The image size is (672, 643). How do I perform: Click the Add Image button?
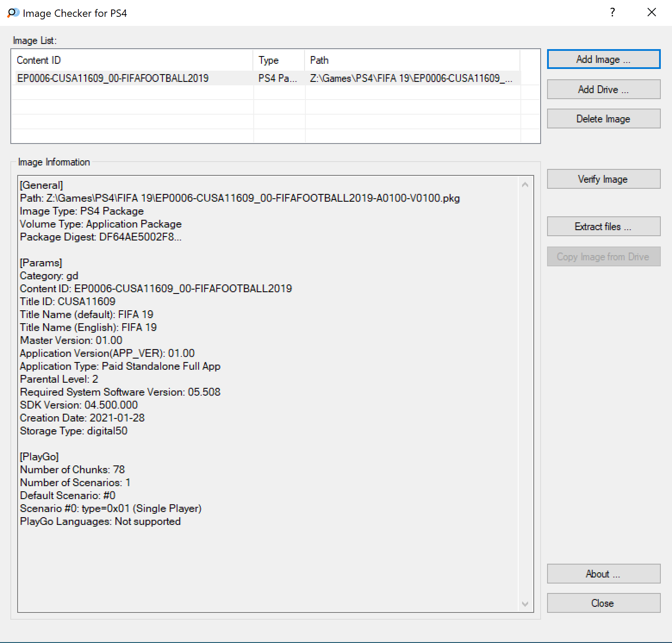604,59
